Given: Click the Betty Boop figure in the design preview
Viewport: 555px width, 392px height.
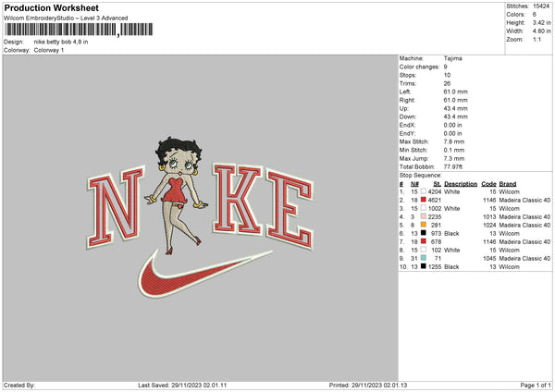Looking at the screenshot, I should pyautogui.click(x=177, y=195).
